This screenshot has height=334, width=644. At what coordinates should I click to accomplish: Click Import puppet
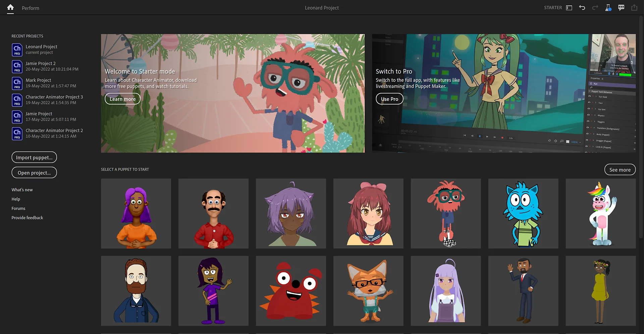click(x=34, y=157)
